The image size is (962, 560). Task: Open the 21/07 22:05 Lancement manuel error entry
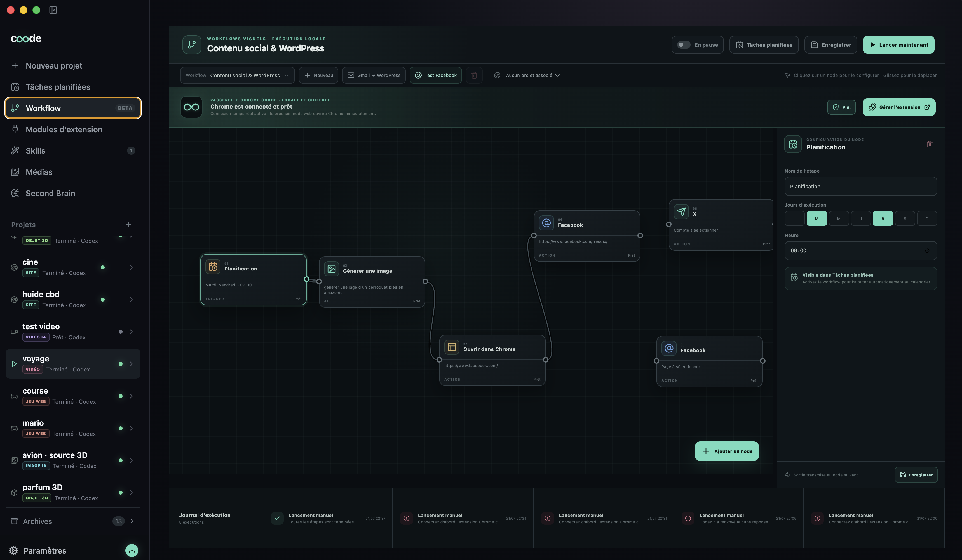[738, 518]
